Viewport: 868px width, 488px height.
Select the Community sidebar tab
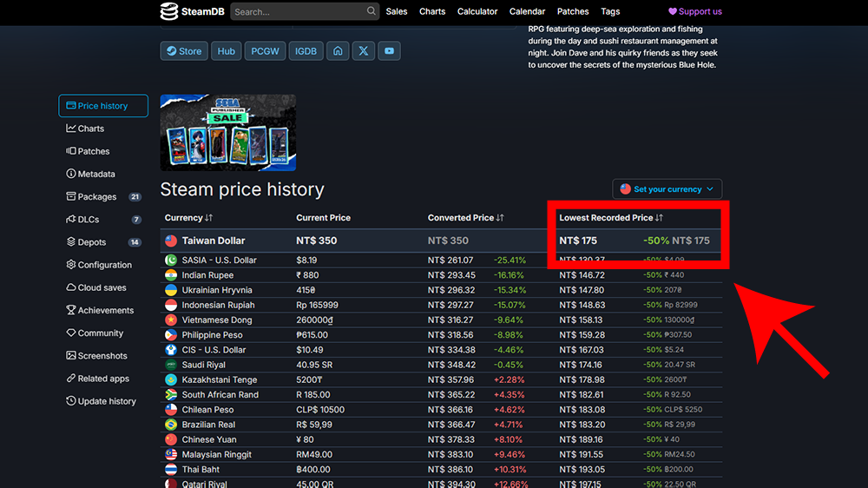[x=103, y=333]
